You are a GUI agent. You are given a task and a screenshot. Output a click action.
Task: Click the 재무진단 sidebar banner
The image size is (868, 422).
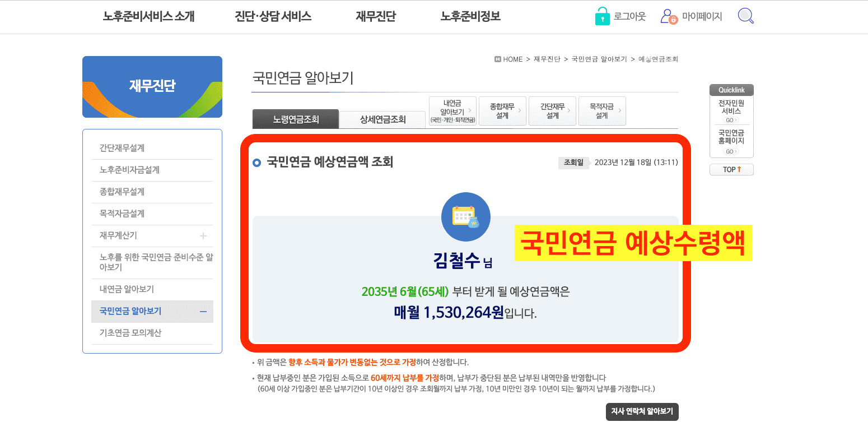152,87
